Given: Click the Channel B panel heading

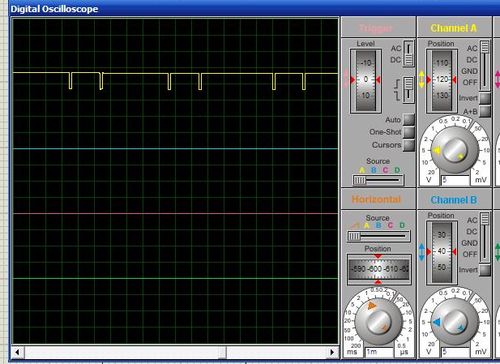Looking at the screenshot, I should pos(454,200).
